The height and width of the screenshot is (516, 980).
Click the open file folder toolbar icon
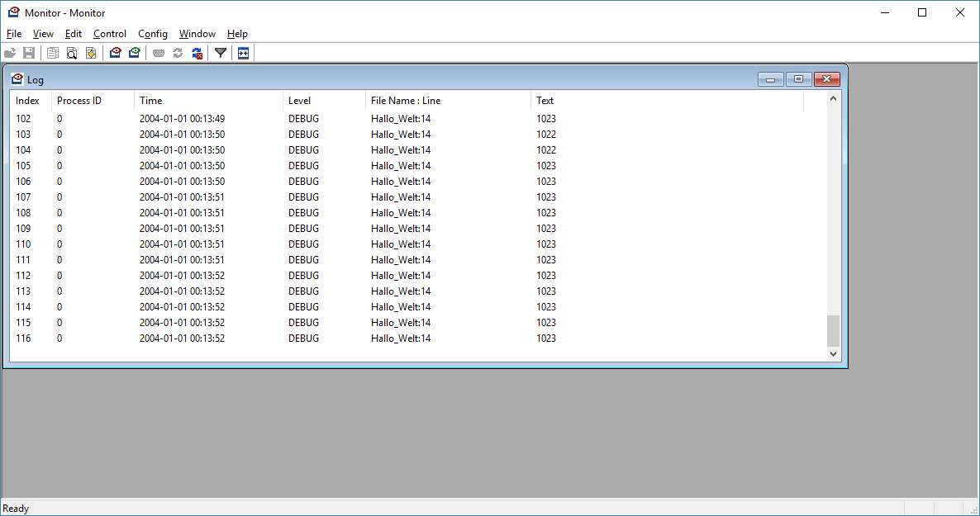point(10,53)
